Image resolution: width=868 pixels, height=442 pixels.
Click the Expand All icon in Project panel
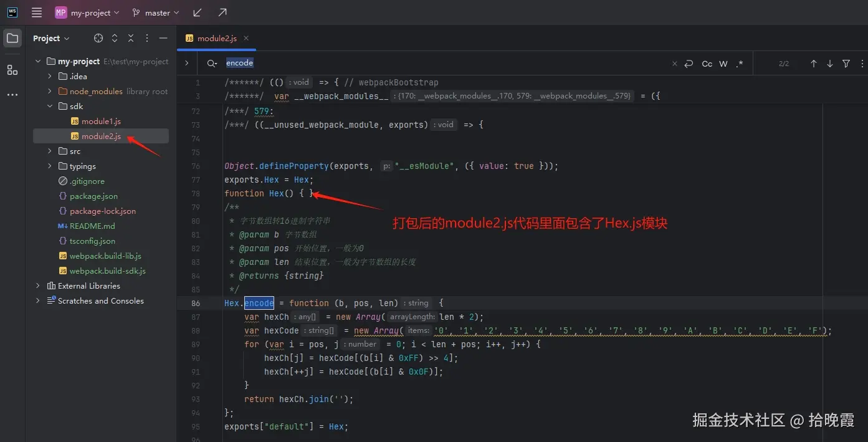tap(114, 37)
